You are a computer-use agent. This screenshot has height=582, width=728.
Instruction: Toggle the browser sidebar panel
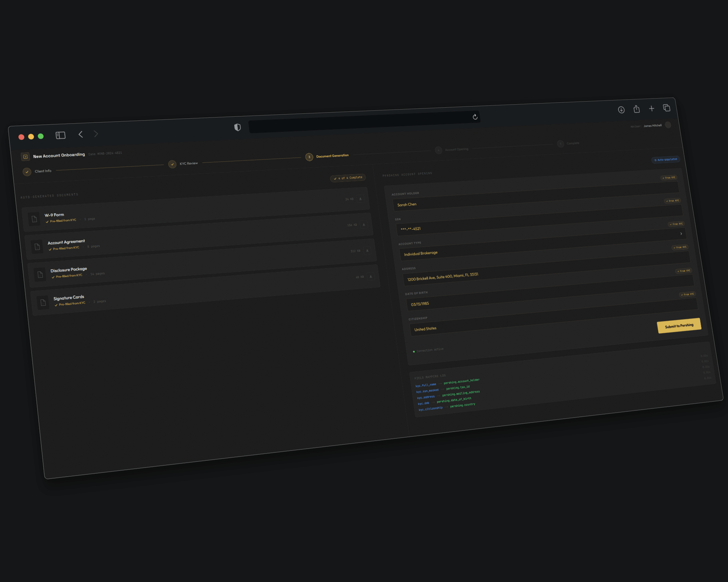coord(61,135)
